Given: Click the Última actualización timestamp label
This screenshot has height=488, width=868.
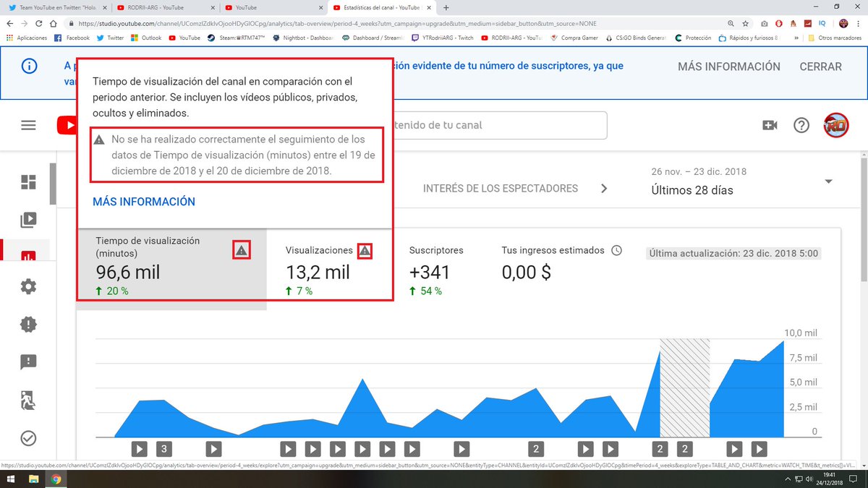Looking at the screenshot, I should click(x=733, y=254).
